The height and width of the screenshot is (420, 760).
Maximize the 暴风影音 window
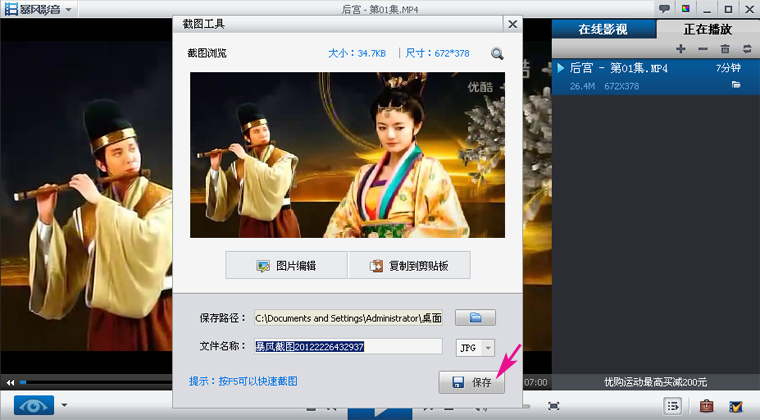click(728, 9)
